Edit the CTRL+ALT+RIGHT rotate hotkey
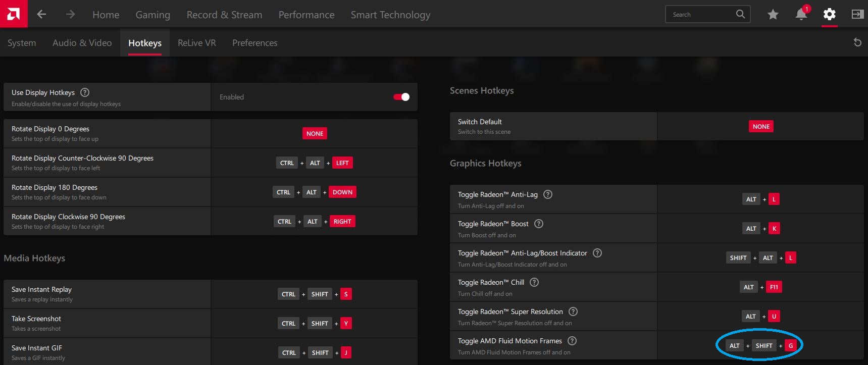 click(x=315, y=221)
